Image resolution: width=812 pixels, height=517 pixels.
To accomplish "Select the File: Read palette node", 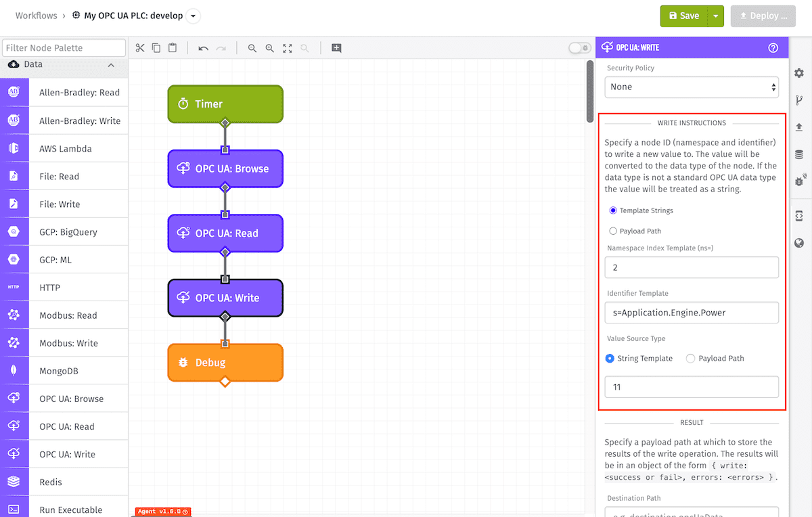I will click(64, 177).
